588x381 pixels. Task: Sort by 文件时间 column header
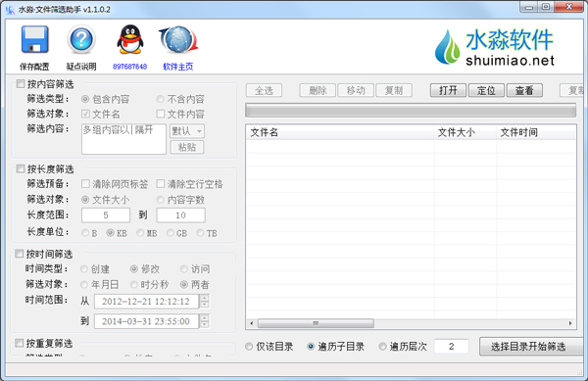[x=536, y=132]
